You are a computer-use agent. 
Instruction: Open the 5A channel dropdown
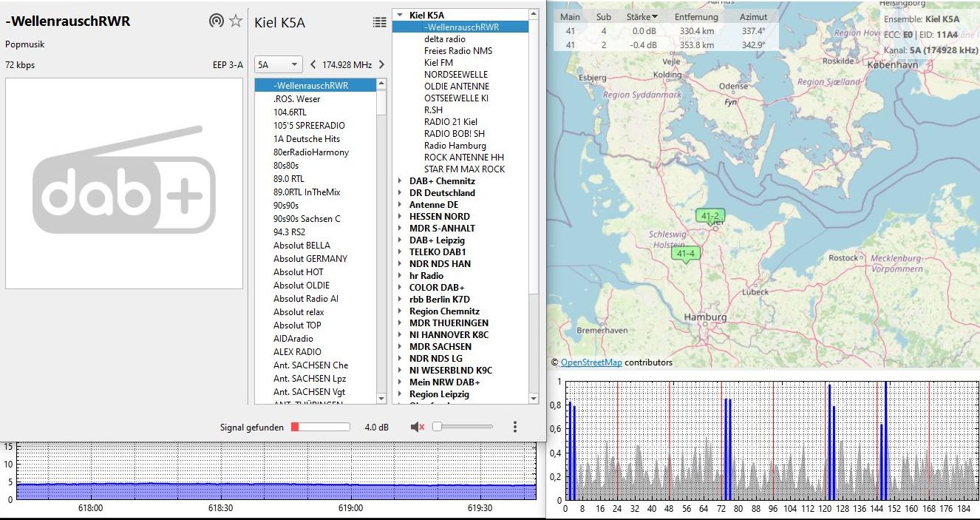point(278,64)
